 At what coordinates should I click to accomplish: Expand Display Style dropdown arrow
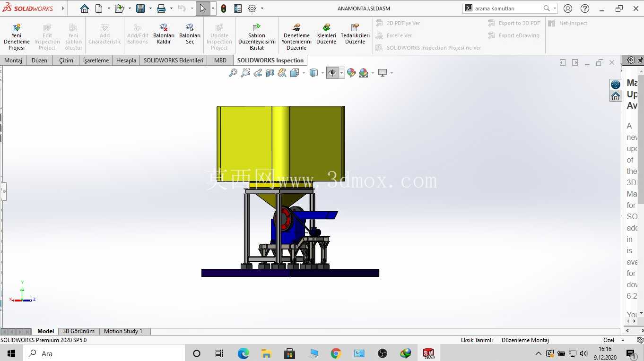[x=322, y=73]
